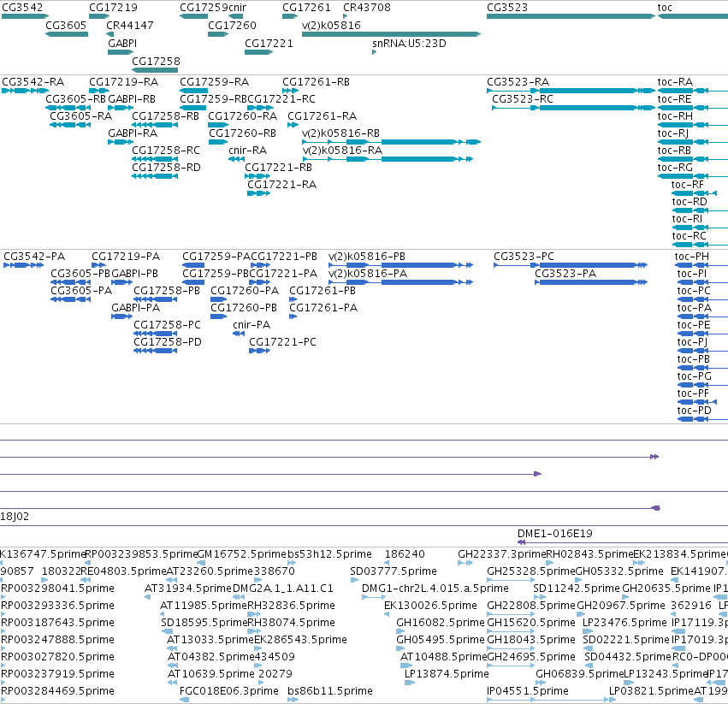The height and width of the screenshot is (704, 728).
Task: Click cDNA RP003239853.5prime
Action: (142, 554)
